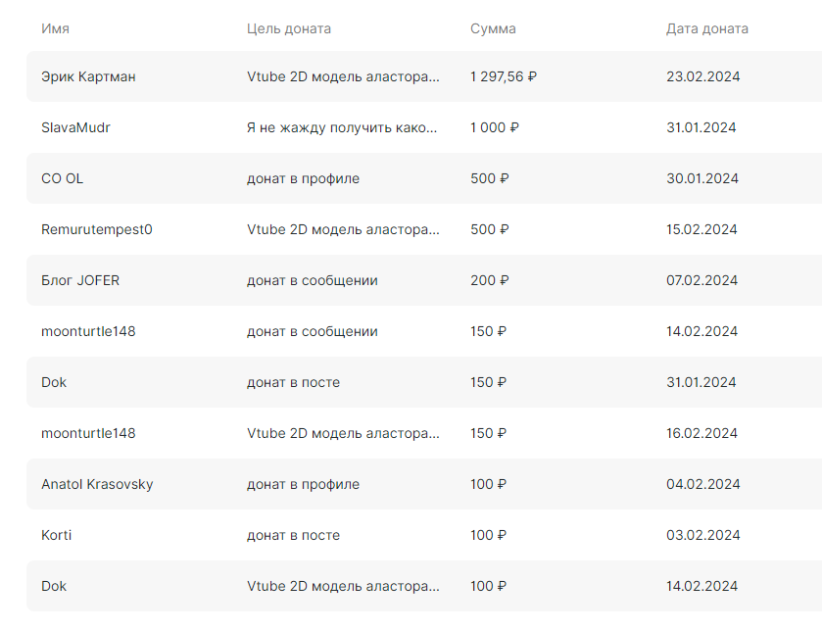822x630 pixels.
Task: Click the 'донат в сообщении' goal for Блог JOFER
Action: coord(312,280)
